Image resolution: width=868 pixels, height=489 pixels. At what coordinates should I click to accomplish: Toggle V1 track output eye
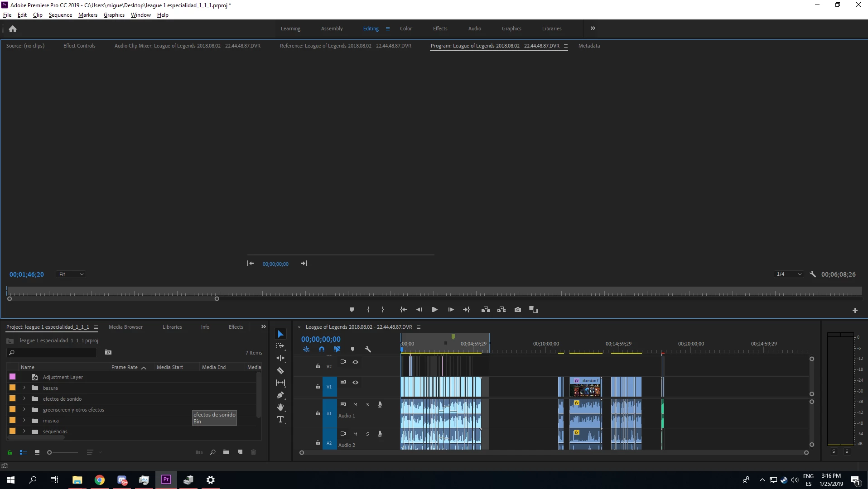[x=356, y=382]
